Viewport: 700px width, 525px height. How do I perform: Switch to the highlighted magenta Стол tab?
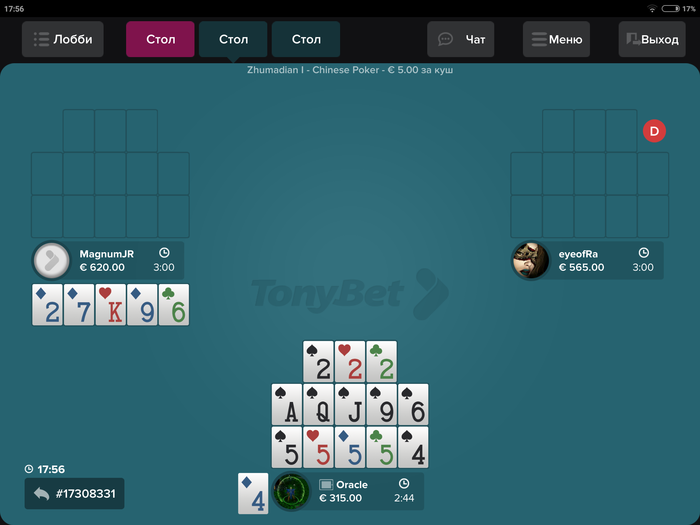pyautogui.click(x=160, y=39)
